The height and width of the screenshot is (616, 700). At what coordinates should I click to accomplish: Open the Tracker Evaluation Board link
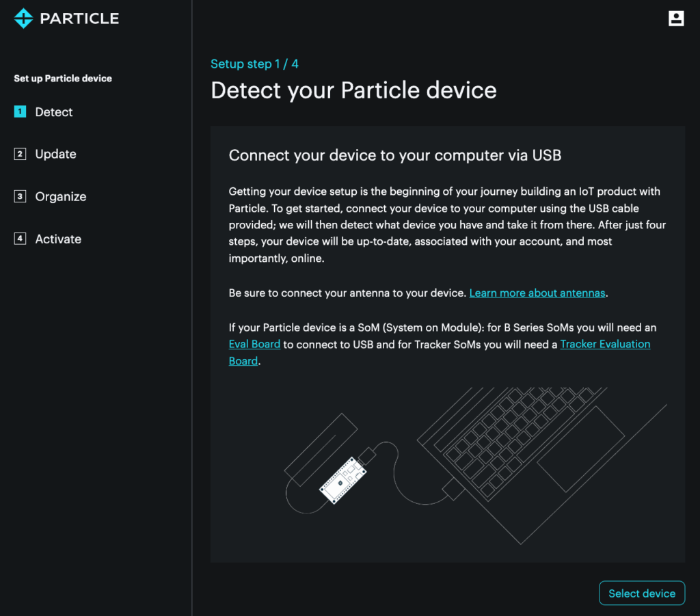[605, 345]
